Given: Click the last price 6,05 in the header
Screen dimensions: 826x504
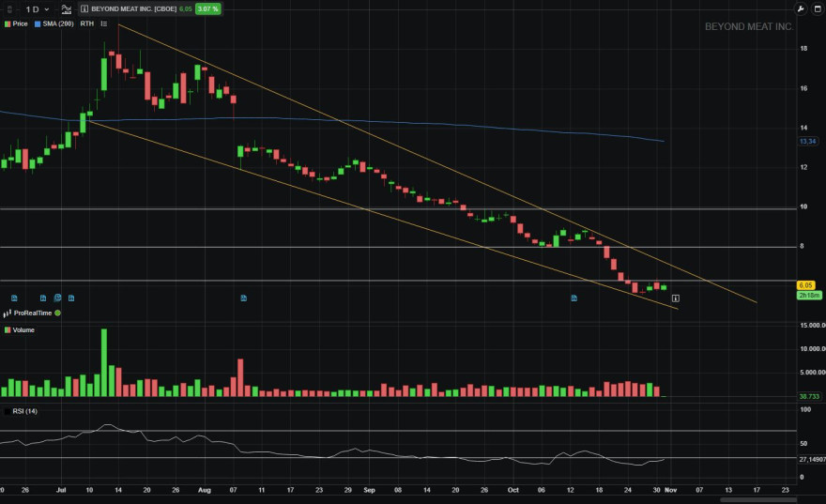Looking at the screenshot, I should pyautogui.click(x=186, y=9).
